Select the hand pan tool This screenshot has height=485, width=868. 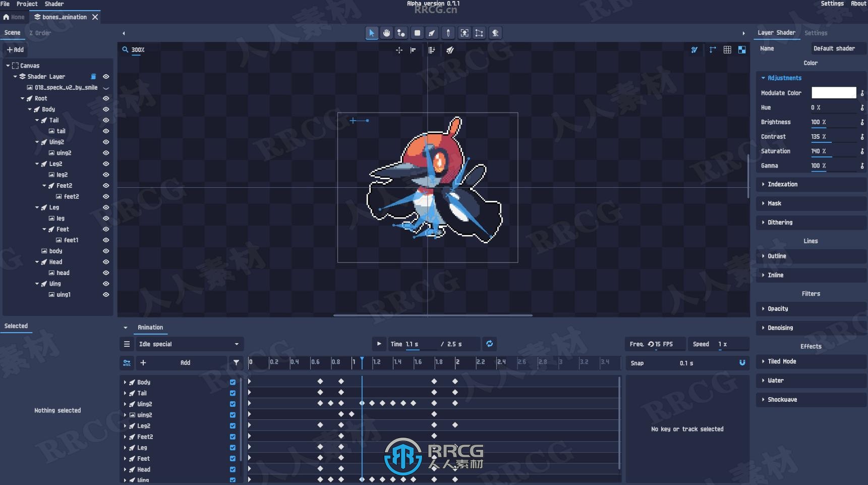pos(386,33)
